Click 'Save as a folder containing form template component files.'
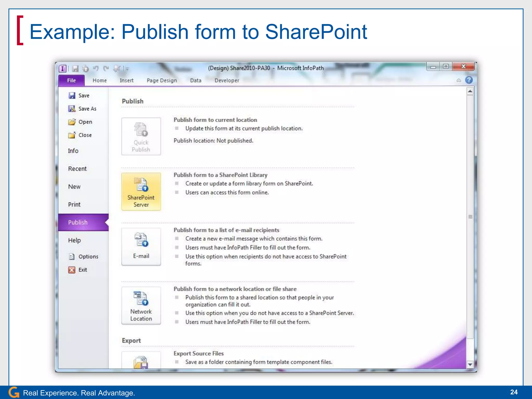 (x=259, y=362)
